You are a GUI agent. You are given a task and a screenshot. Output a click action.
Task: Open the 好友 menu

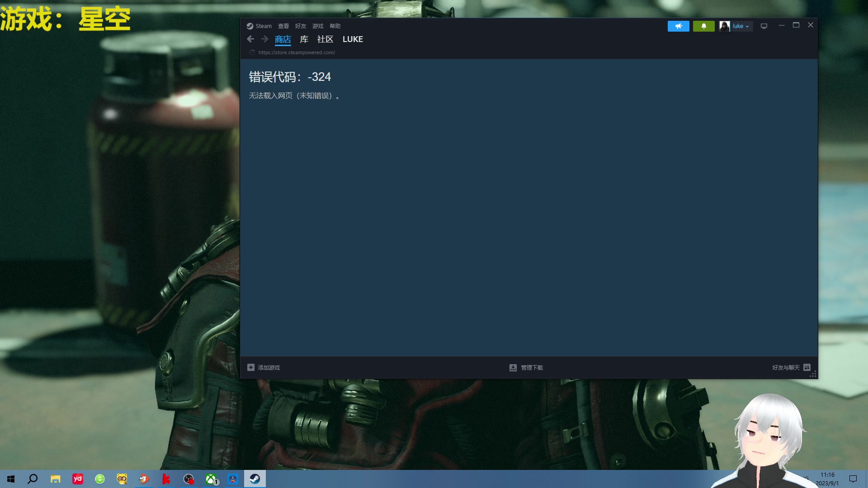click(x=301, y=26)
